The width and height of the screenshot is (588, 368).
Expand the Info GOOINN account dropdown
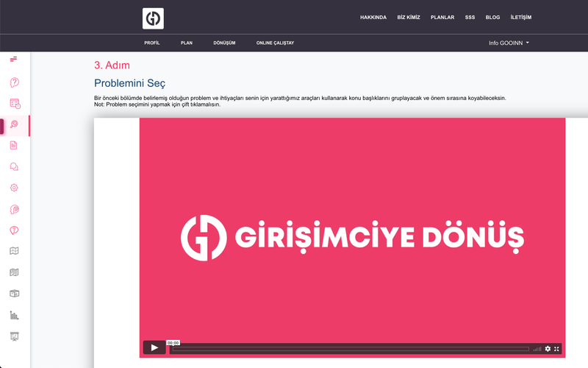pos(509,43)
